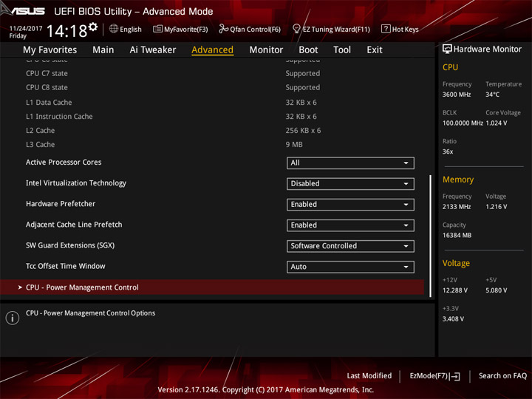Open SW Guard Extensions (SGX) dropdown
Viewport: 532px width, 399px height.
(350, 246)
